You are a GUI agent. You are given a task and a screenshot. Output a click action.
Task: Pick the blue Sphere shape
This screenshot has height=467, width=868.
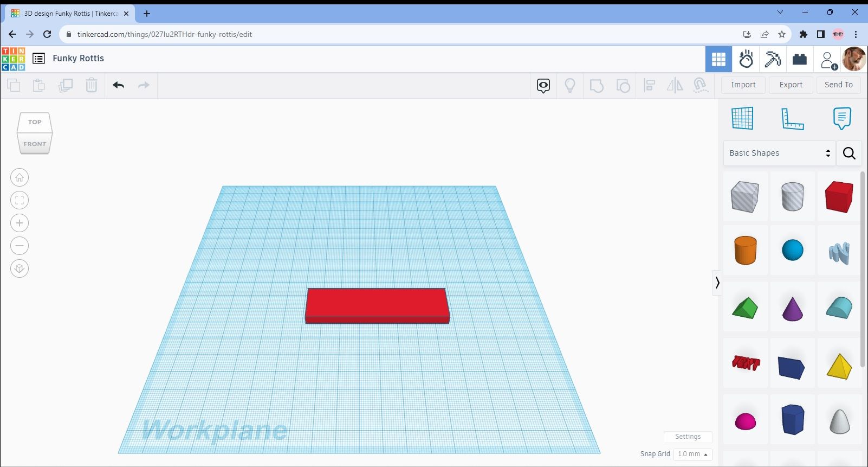(792, 250)
